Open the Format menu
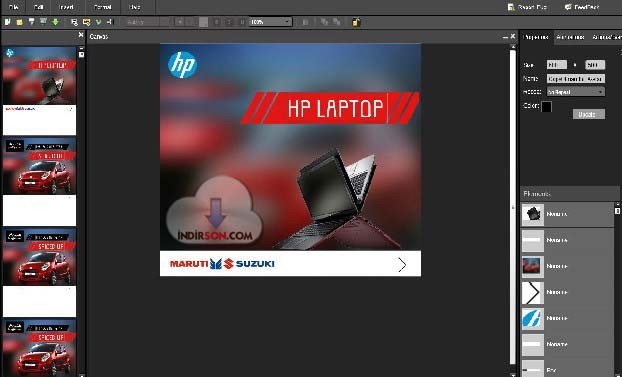Image resolution: width=622 pixels, height=377 pixels. coord(102,7)
